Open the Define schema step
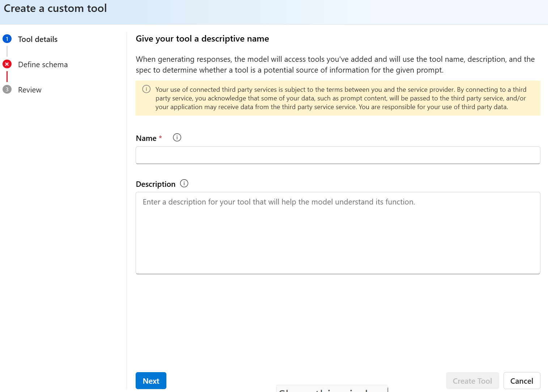 click(x=43, y=65)
